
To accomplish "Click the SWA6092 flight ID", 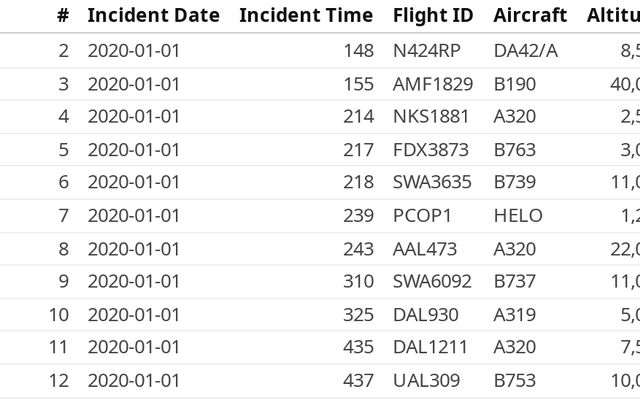I will point(432,281).
